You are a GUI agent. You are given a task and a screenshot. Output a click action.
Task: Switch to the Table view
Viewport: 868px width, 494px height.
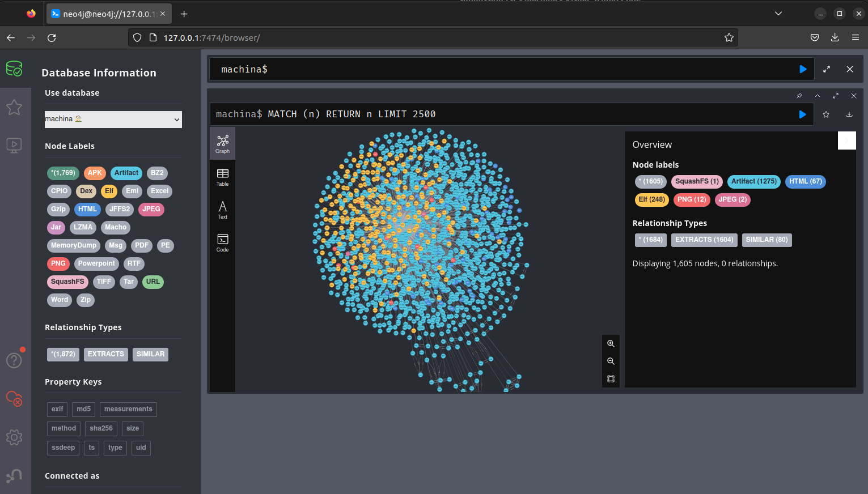[222, 177]
